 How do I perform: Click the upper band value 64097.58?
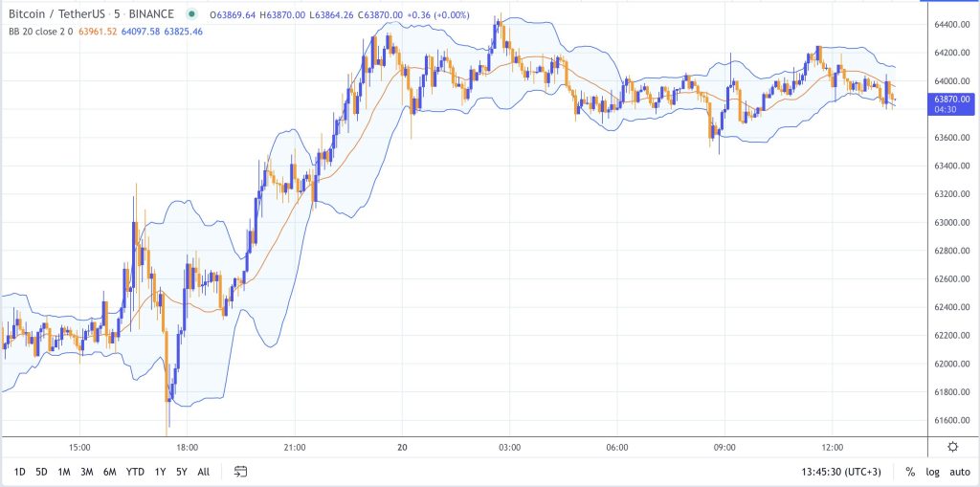point(141,32)
